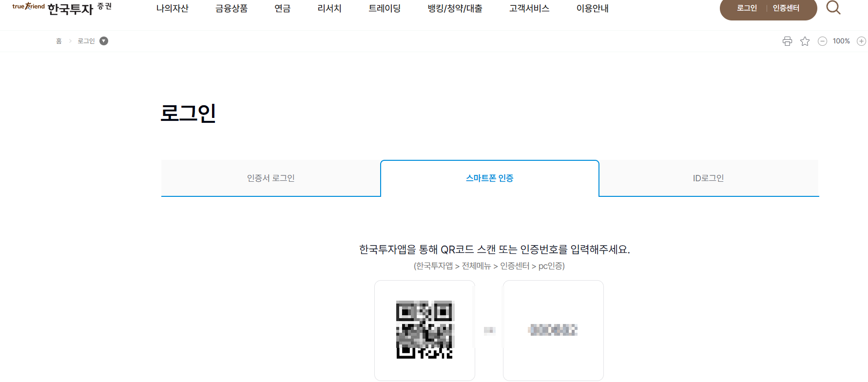
Task: Open the 리서치 menu
Action: pos(329,8)
